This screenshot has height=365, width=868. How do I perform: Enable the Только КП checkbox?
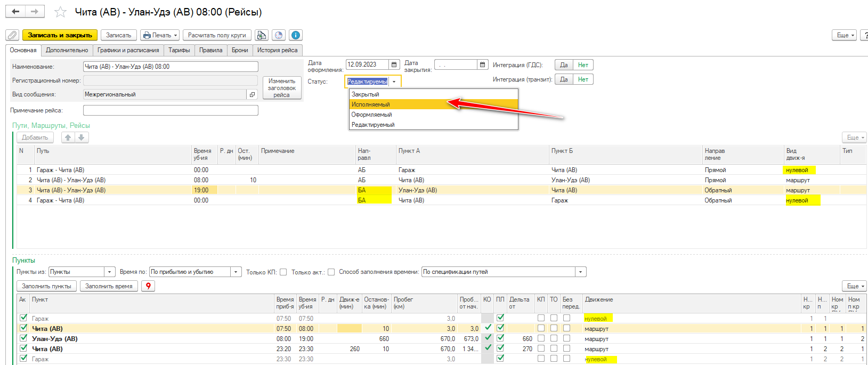(x=283, y=272)
